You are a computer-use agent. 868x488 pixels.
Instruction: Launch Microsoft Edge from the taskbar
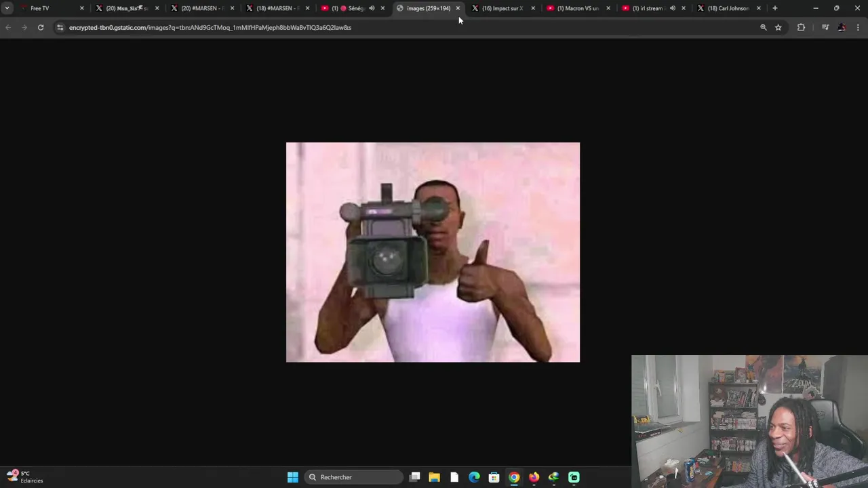coord(474,477)
